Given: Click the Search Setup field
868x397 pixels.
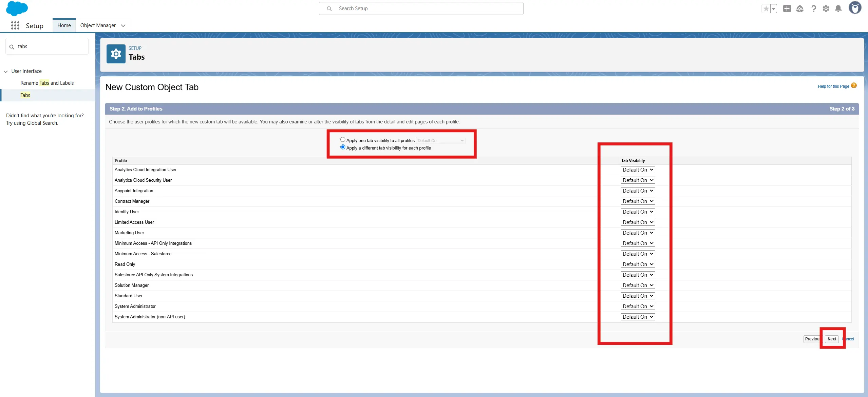Looking at the screenshot, I should tap(421, 8).
